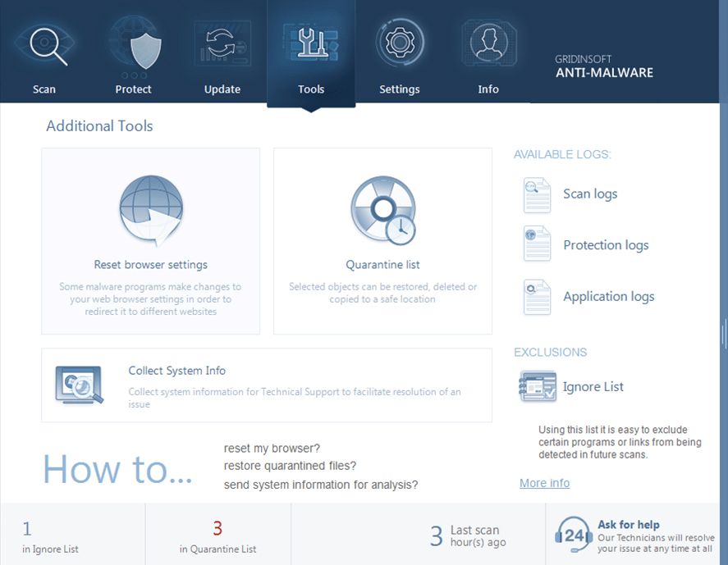Screen dimensions: 728x565
Task: Open the Scan logs link
Action: pyautogui.click(x=590, y=194)
